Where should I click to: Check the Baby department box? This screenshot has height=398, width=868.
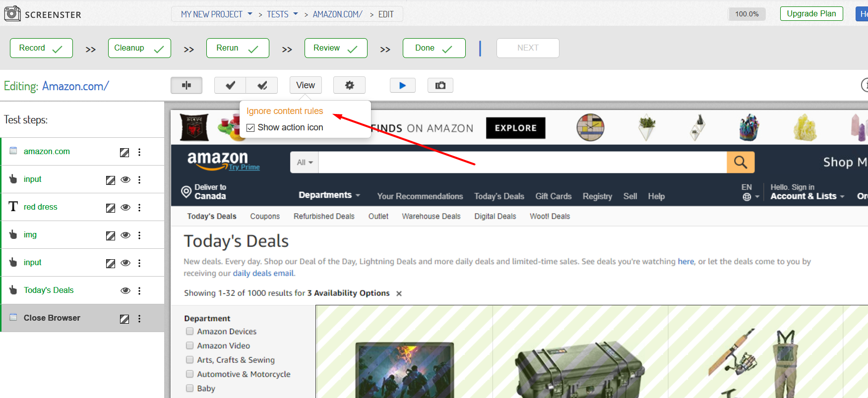[x=189, y=388]
